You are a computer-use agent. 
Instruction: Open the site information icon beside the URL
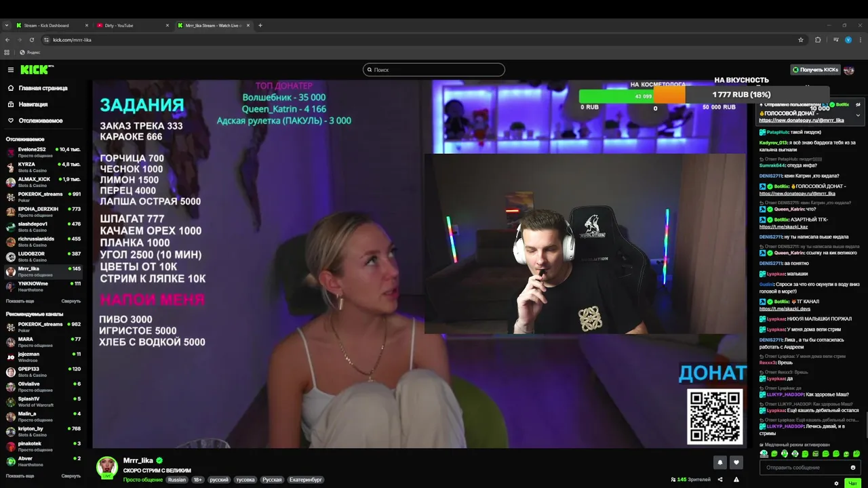(x=45, y=40)
